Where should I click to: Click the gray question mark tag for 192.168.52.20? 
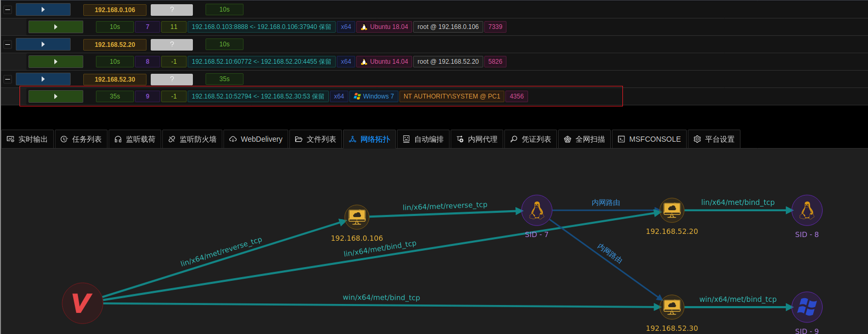coord(172,44)
